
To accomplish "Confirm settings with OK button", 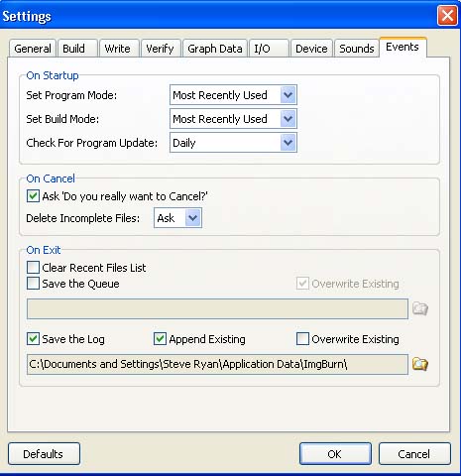I will [x=335, y=454].
